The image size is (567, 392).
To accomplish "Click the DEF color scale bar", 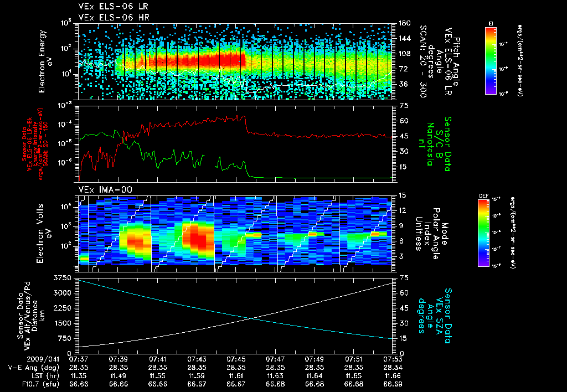I will (484, 233).
